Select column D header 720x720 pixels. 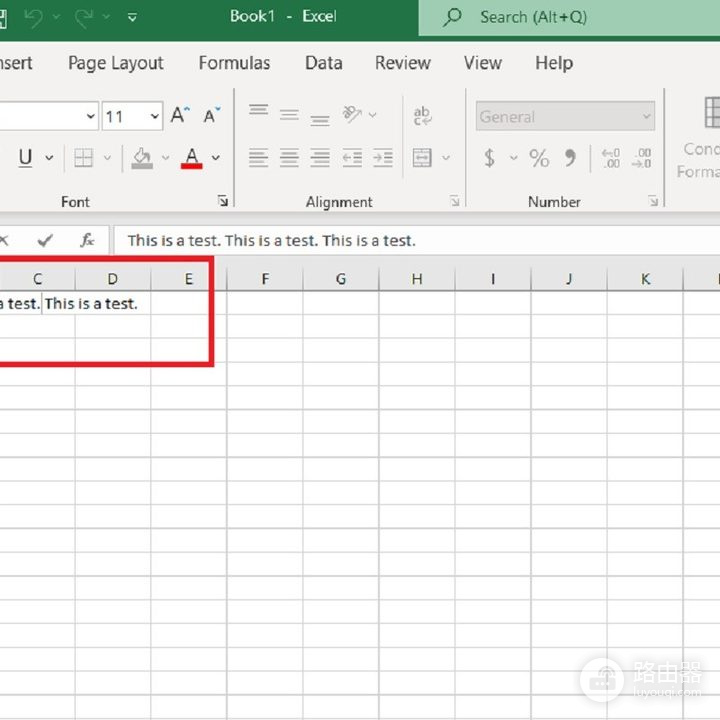[x=112, y=278]
